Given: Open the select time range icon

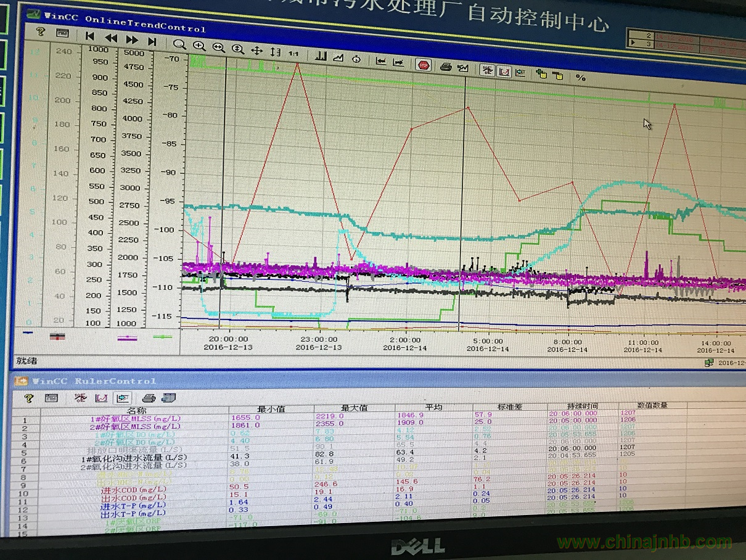Looking at the screenshot, I should [356, 59].
